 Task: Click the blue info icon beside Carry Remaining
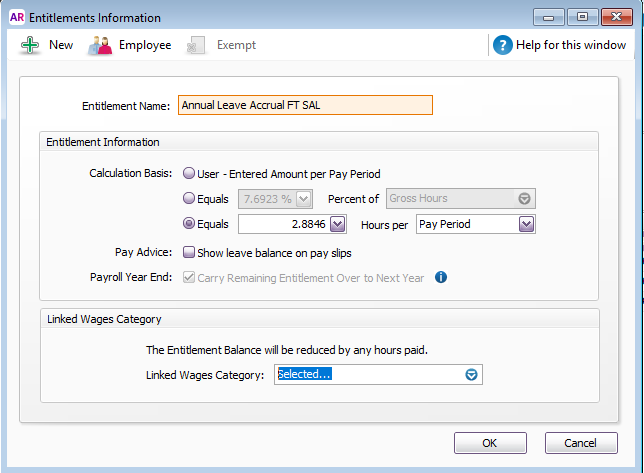click(440, 277)
